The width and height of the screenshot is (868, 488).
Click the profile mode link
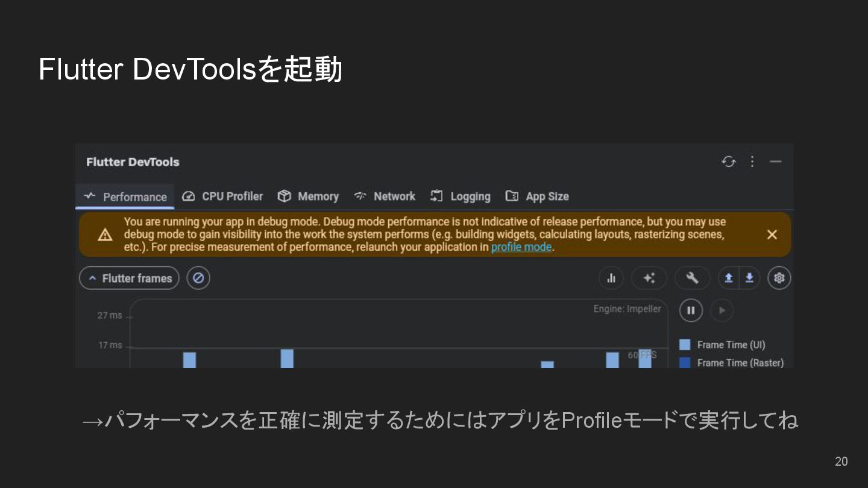[x=521, y=247]
